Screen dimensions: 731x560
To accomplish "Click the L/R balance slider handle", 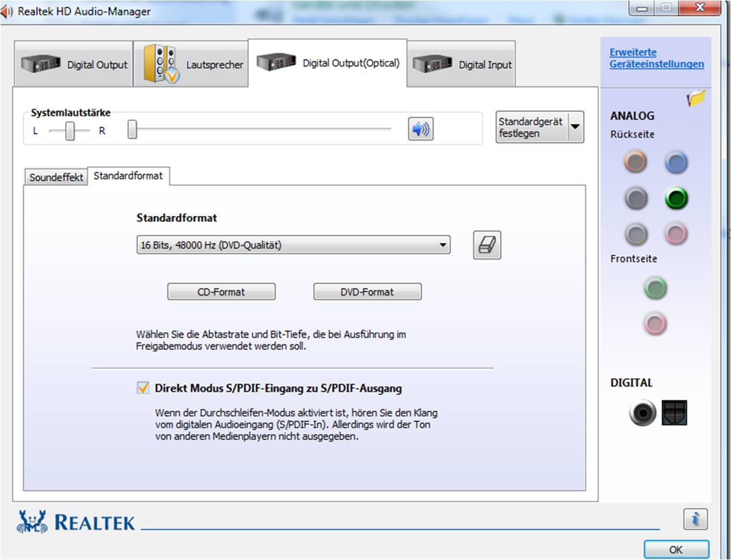I will pos(70,130).
